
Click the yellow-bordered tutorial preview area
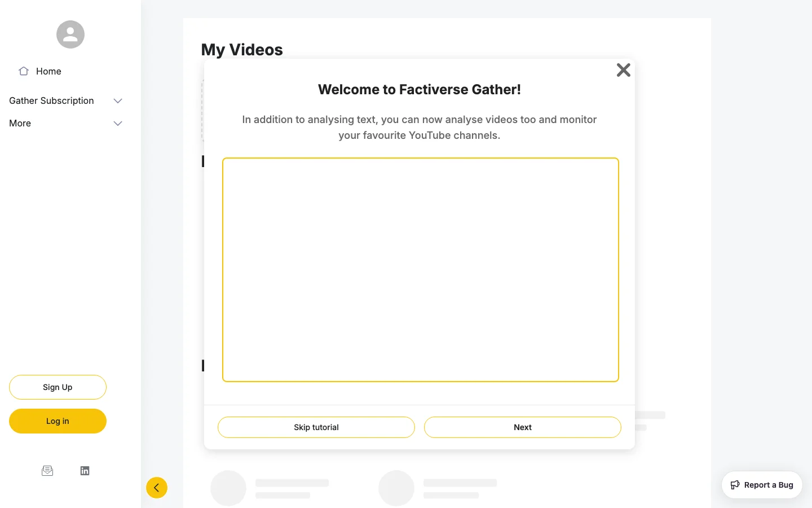click(x=421, y=270)
